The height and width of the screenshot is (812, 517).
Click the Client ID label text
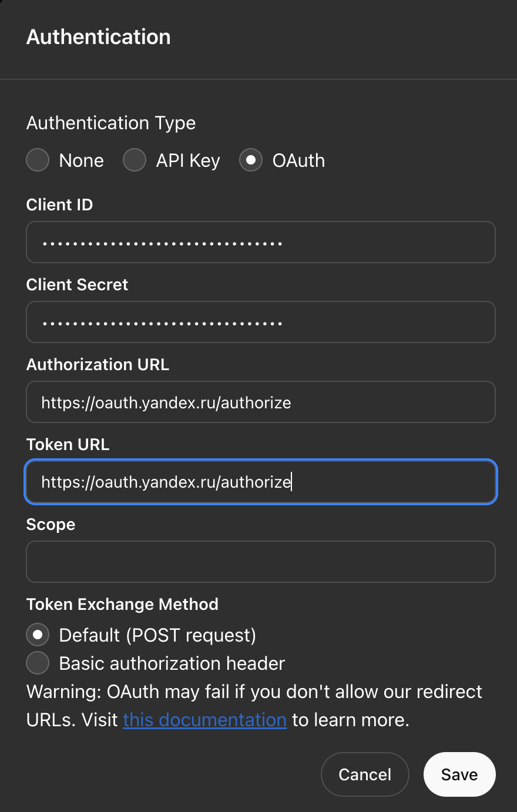(59, 204)
